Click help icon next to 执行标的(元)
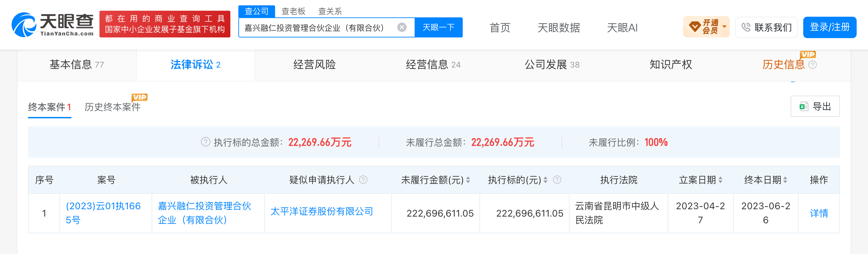The width and height of the screenshot is (868, 254). pyautogui.click(x=557, y=180)
